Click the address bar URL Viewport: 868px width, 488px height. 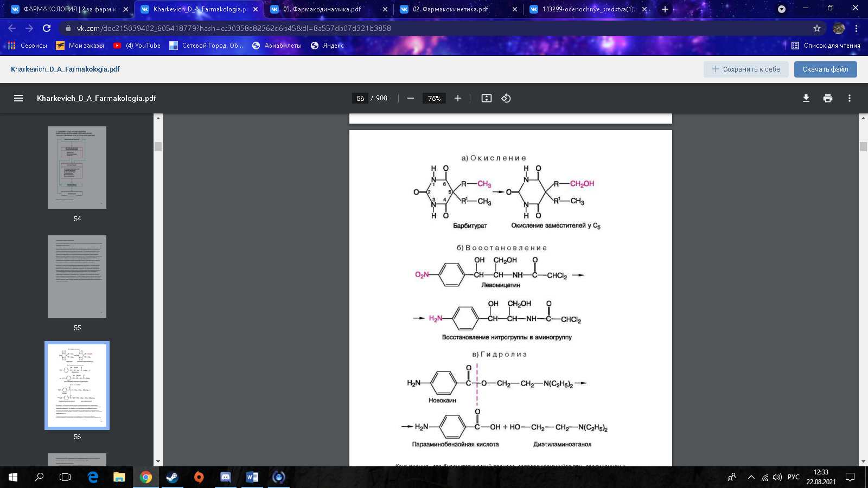click(x=233, y=28)
